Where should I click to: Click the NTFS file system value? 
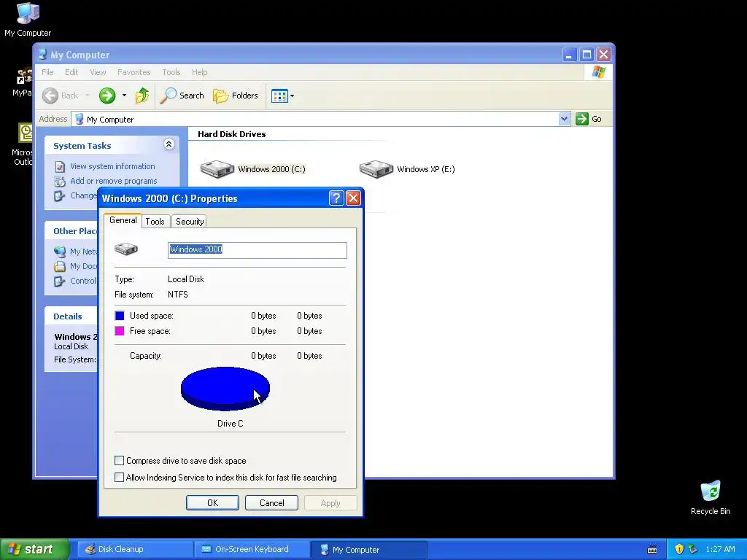pyautogui.click(x=178, y=295)
